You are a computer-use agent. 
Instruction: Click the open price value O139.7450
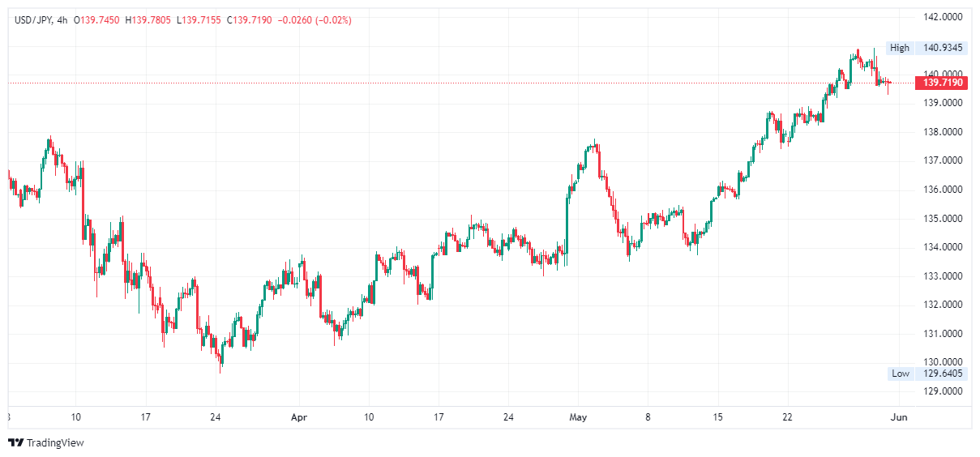click(x=98, y=19)
